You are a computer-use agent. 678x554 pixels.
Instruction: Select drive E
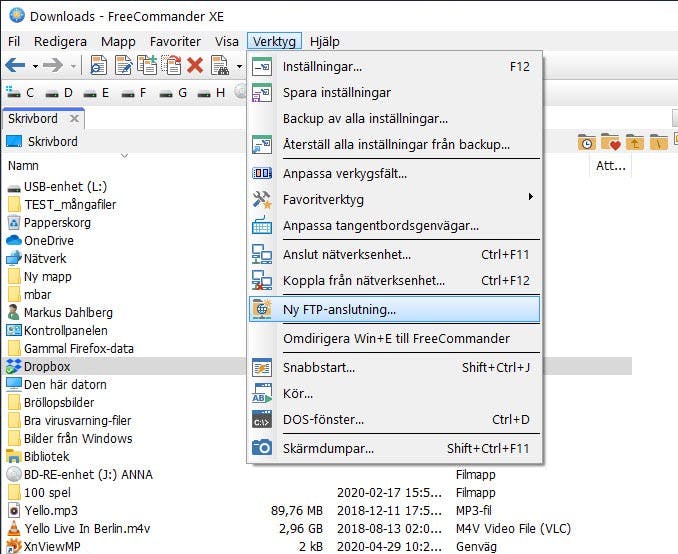point(96,93)
